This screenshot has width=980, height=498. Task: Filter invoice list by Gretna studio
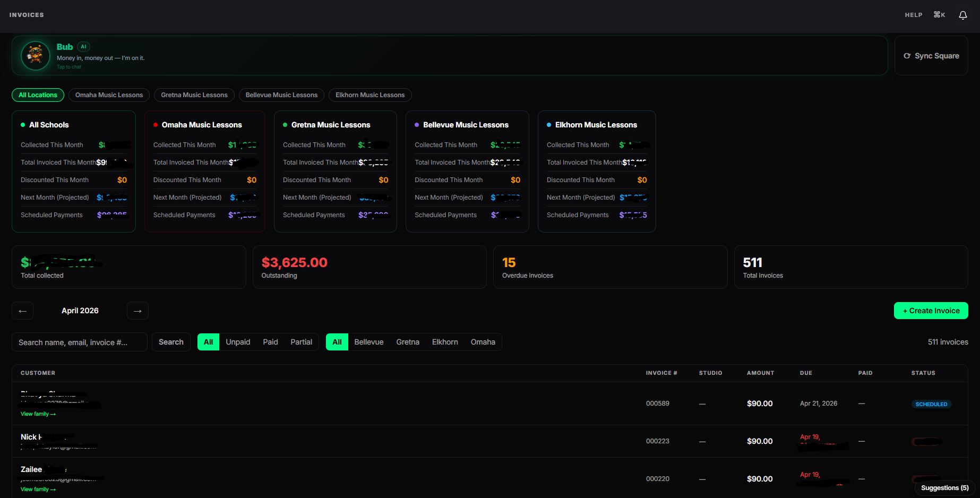pos(407,342)
